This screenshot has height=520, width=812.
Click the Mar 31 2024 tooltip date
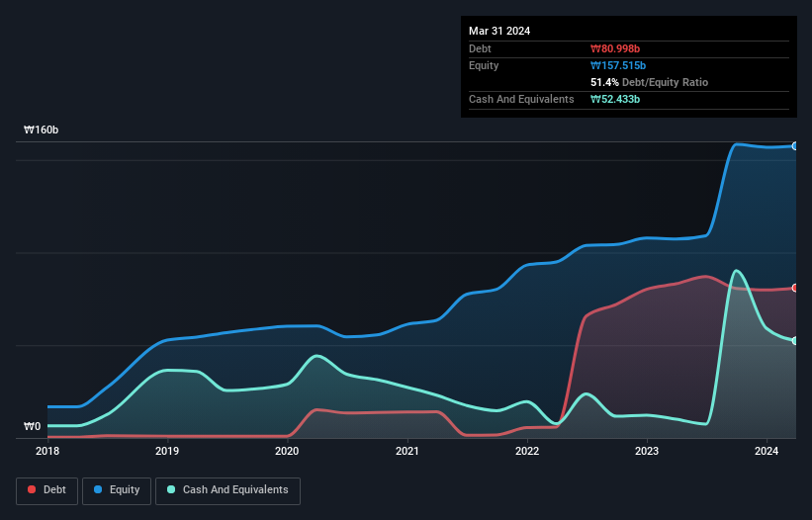[499, 31]
